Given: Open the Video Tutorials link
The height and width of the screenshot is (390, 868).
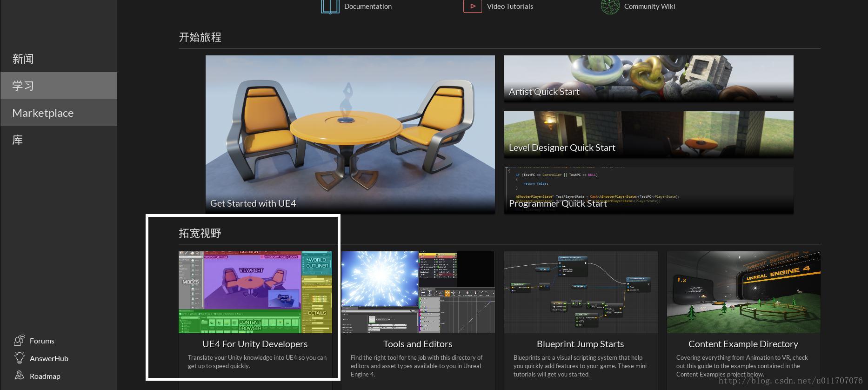Looking at the screenshot, I should click(510, 7).
